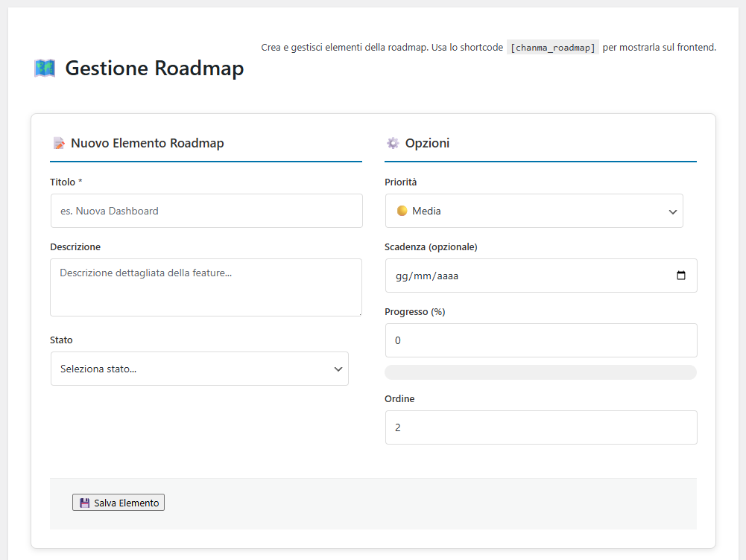This screenshot has width=746, height=560.
Task: Click the Gestione Roadmap page heading
Action: [x=154, y=68]
